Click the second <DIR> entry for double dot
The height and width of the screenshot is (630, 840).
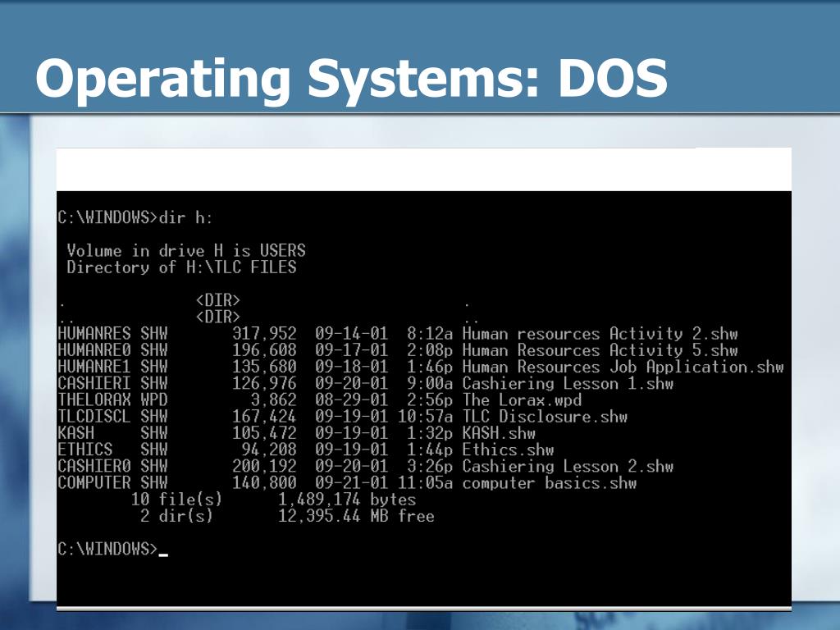pyautogui.click(x=218, y=317)
